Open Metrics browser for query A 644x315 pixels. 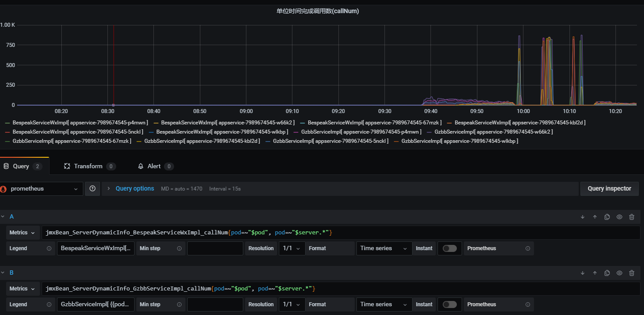click(23, 233)
